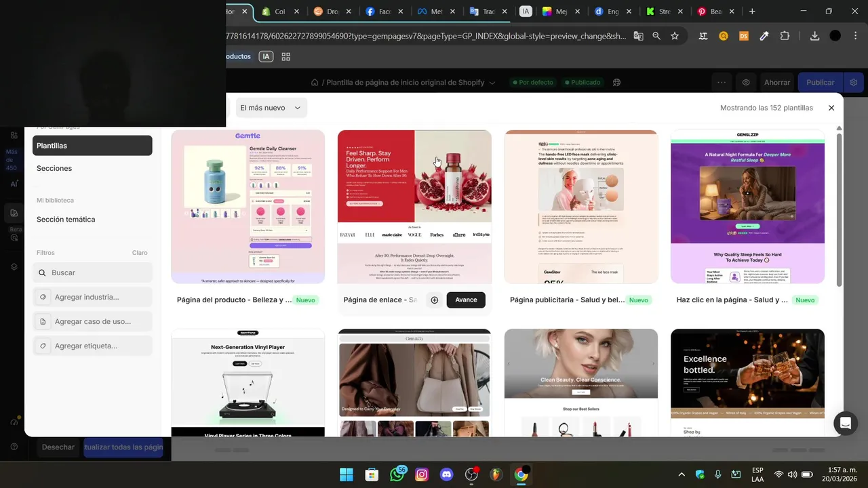This screenshot has width=868, height=488.
Task: Click the Shopify 'Col' tab icon
Action: [x=266, y=12]
